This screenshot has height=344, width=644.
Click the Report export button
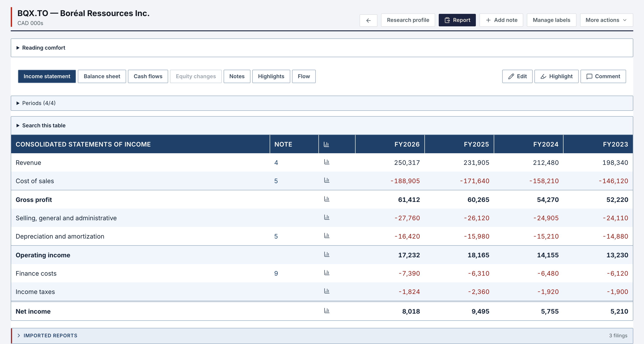(x=457, y=20)
